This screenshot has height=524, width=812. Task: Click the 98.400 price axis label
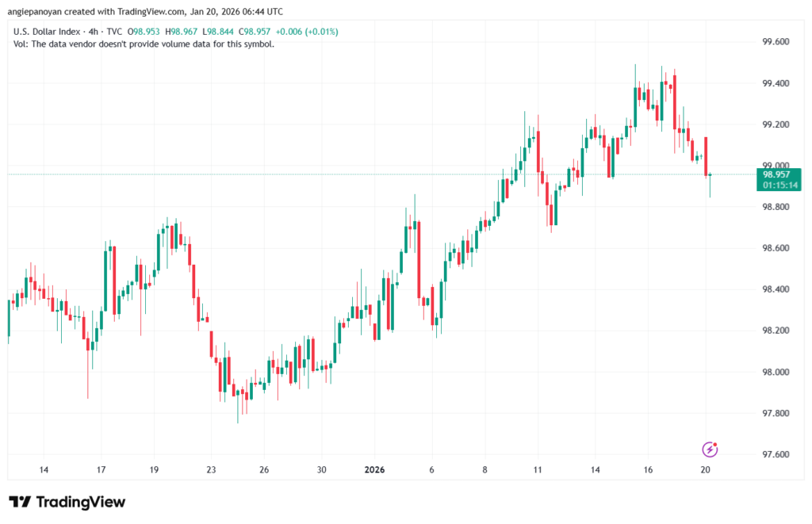click(x=777, y=289)
